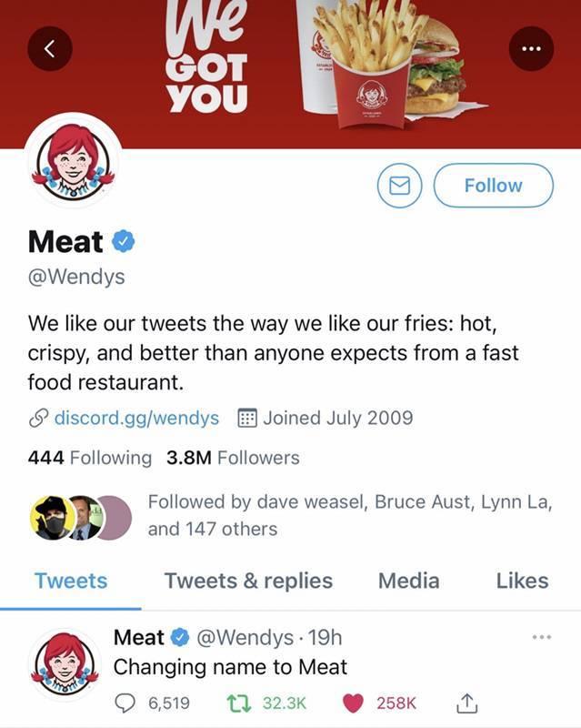Select the Media tab

tap(408, 581)
